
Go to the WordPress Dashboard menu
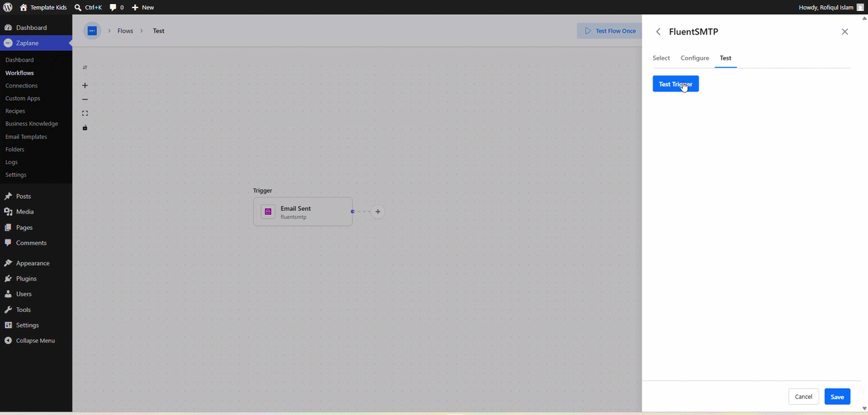[x=31, y=28]
